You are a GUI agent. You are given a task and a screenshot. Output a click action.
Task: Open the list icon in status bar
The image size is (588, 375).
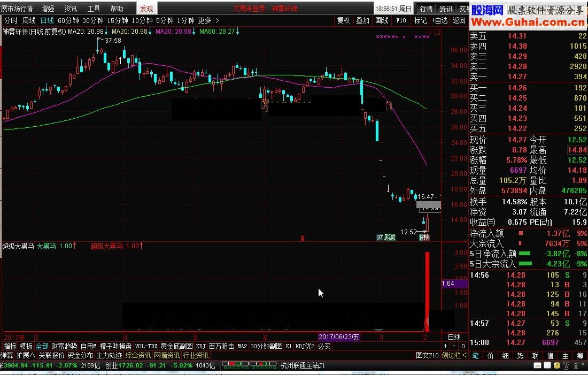click(547, 365)
